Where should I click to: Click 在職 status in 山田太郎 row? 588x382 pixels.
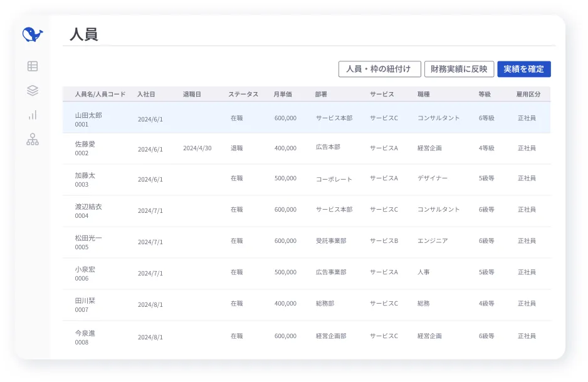click(x=236, y=118)
